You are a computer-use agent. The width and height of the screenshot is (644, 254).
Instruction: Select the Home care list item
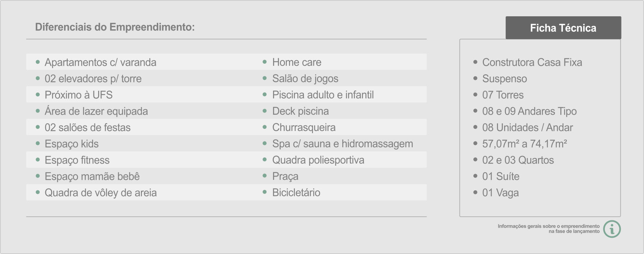coord(297,62)
